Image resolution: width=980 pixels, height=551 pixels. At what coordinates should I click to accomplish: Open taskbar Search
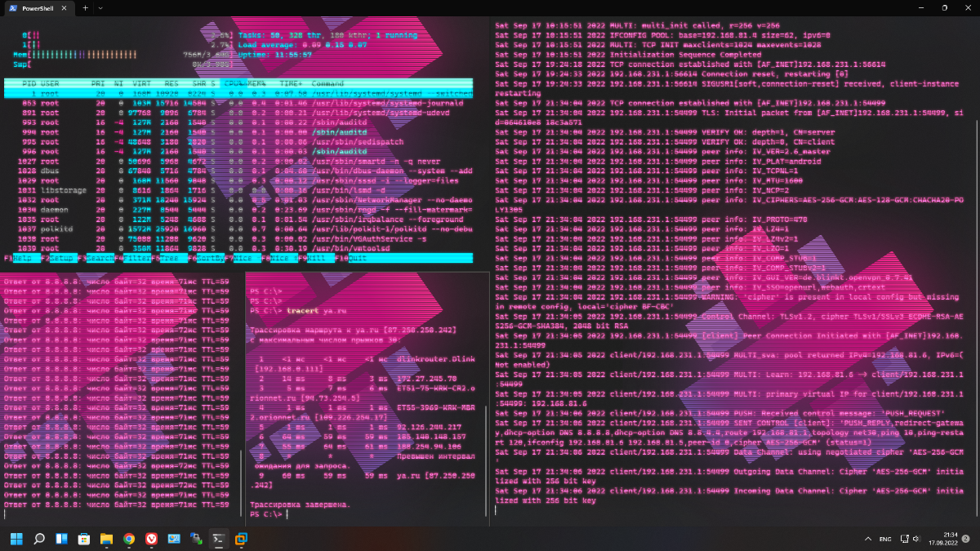[38, 539]
